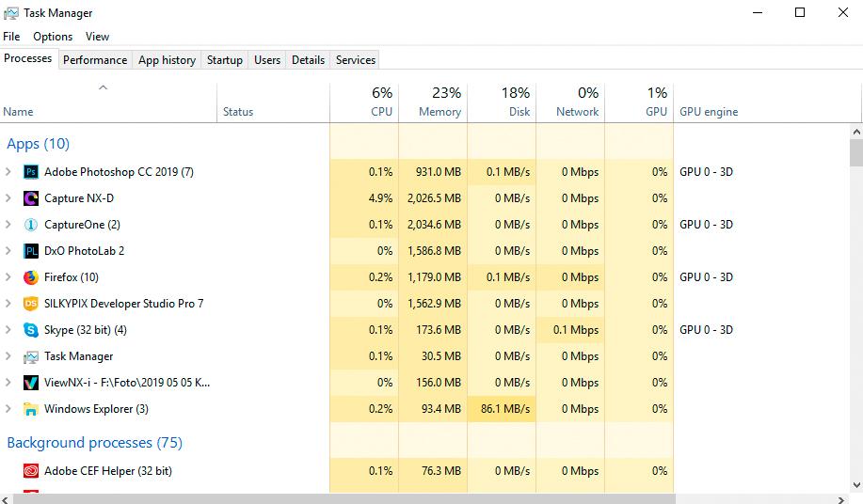Click the CaptureOne app icon
The height and width of the screenshot is (504, 863).
pos(31,225)
